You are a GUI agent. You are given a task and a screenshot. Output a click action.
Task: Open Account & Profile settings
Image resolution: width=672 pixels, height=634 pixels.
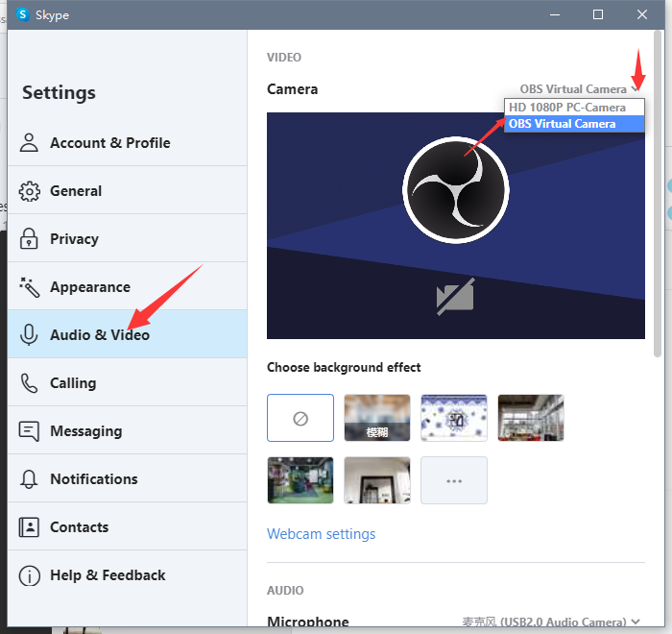coord(127,143)
